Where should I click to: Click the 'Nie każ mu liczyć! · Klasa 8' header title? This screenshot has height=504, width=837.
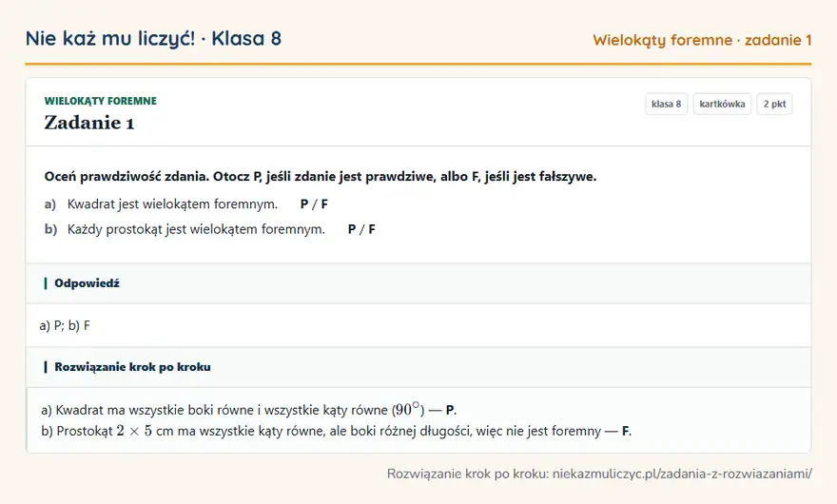tap(153, 38)
